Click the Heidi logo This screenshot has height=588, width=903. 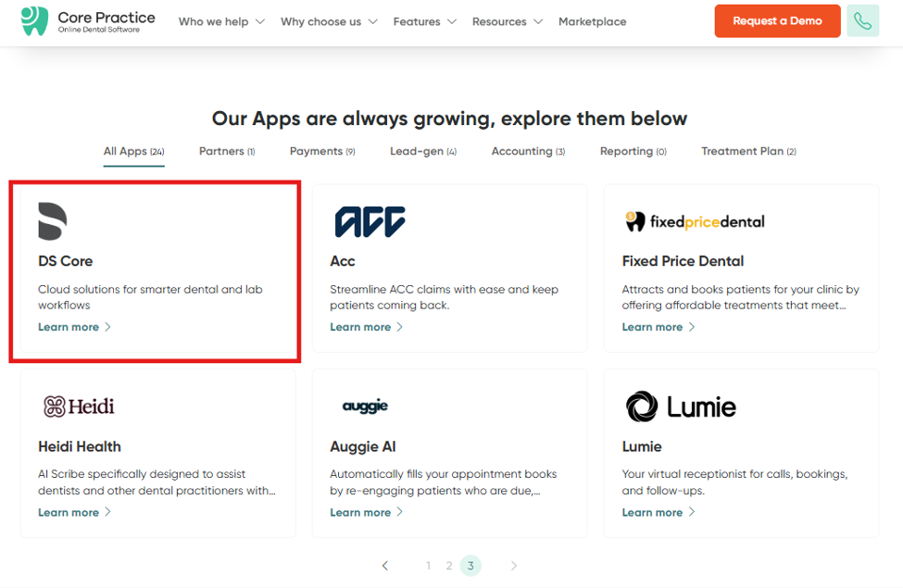(x=79, y=407)
